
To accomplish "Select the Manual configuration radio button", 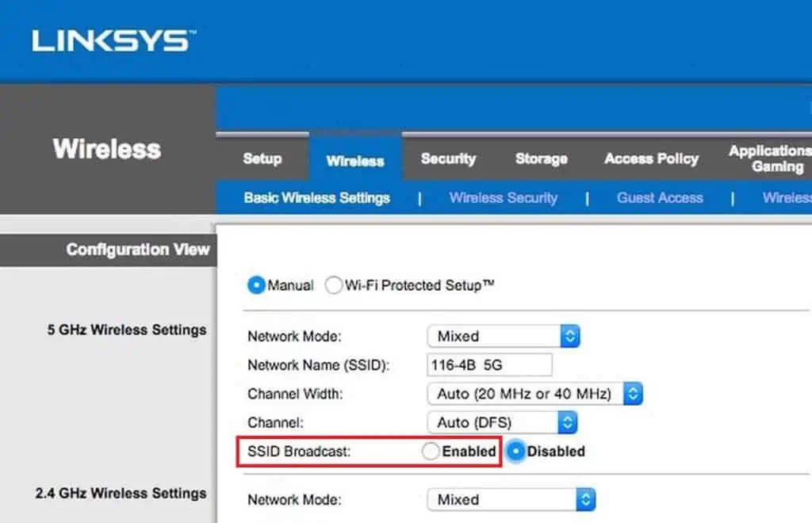I will tap(256, 285).
